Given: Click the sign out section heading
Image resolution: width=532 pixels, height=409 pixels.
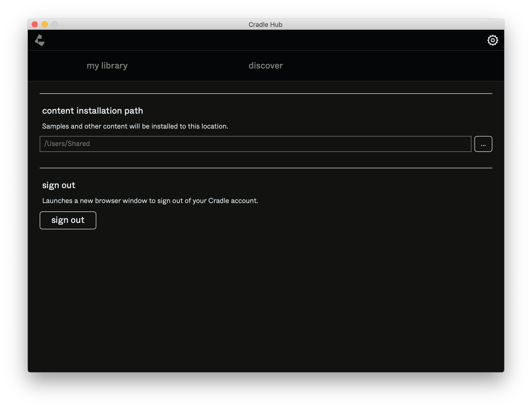Looking at the screenshot, I should pos(59,185).
